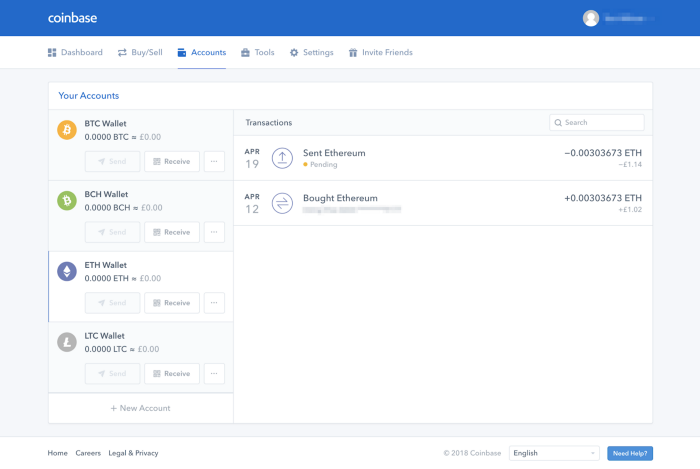The width and height of the screenshot is (700, 469).
Task: Click the +0.00303673 ETH amount
Action: tap(603, 198)
